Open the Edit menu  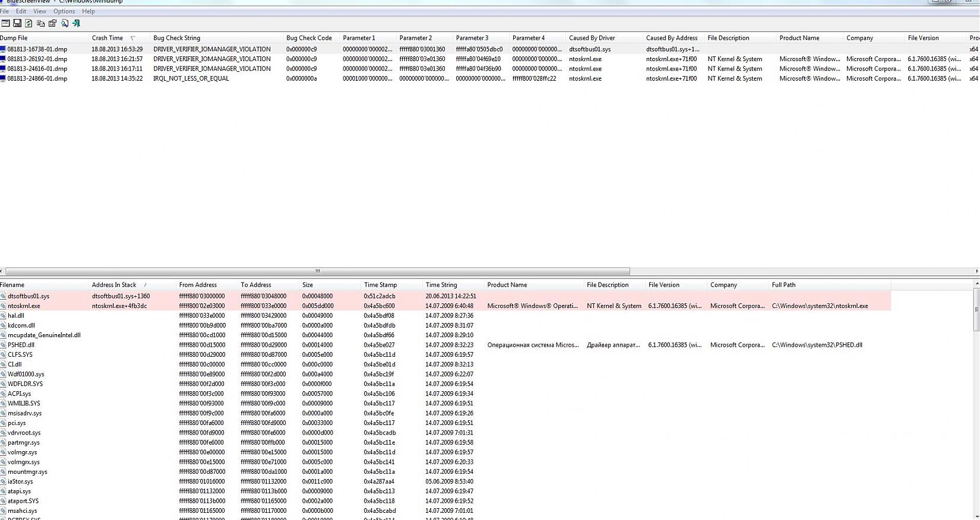point(21,11)
